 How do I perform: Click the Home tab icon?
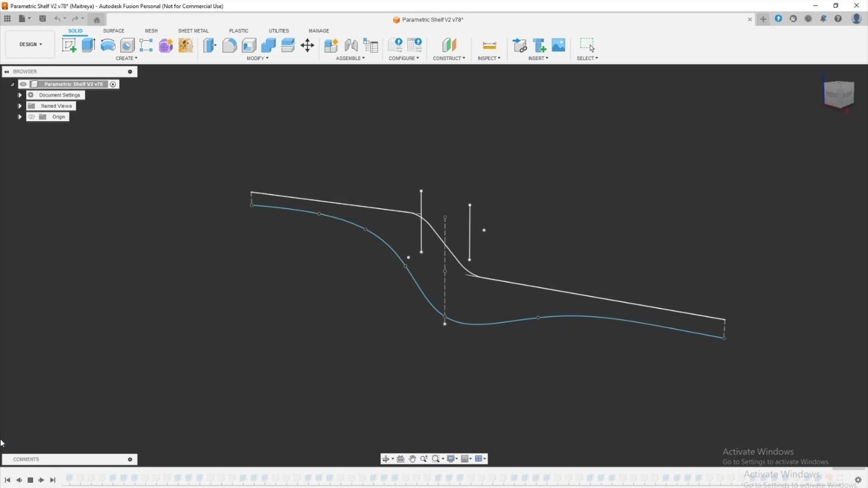(x=97, y=20)
